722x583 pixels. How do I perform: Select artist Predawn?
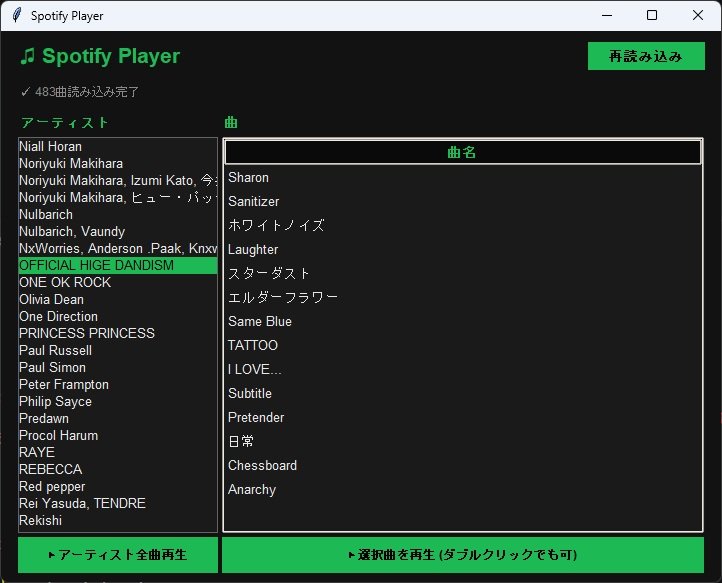pyautogui.click(x=118, y=419)
